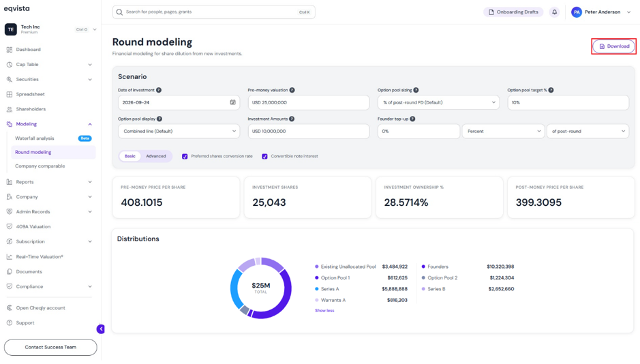This screenshot has width=640, height=364.
Task: Click the Show less link
Action: [324, 311]
